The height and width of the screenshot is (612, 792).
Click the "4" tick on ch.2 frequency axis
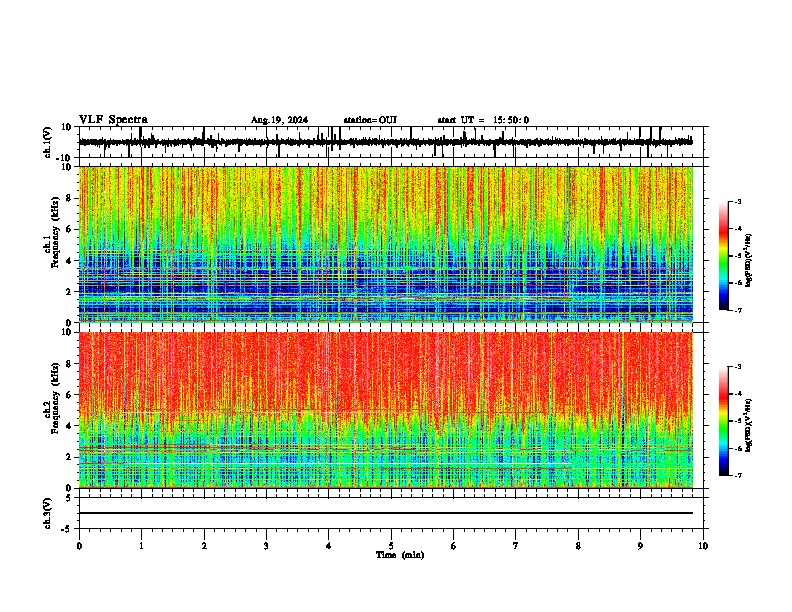point(69,426)
